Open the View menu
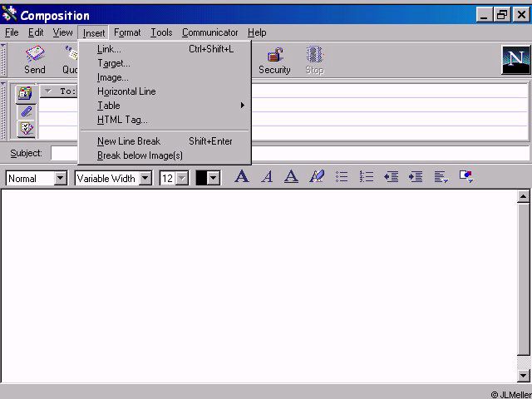Image resolution: width=532 pixels, height=399 pixels. (x=62, y=32)
